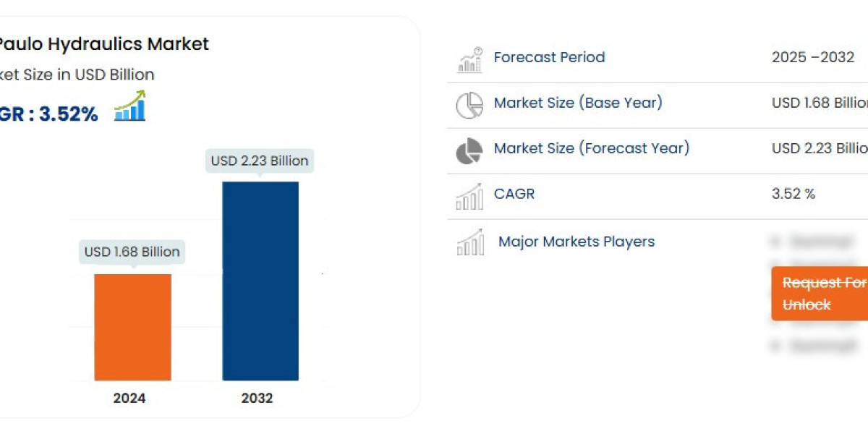The height and width of the screenshot is (434, 868).
Task: Click the USD 2.23 Billion bar label
Action: point(260,161)
